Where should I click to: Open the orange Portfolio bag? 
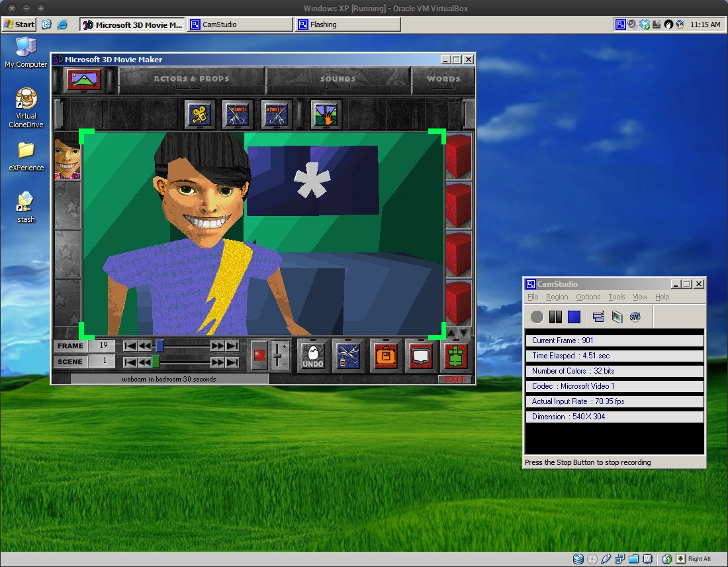click(x=385, y=356)
